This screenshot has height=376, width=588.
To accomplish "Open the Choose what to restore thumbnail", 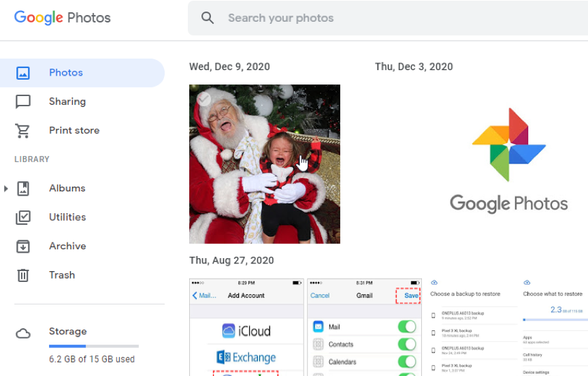I will [555, 327].
